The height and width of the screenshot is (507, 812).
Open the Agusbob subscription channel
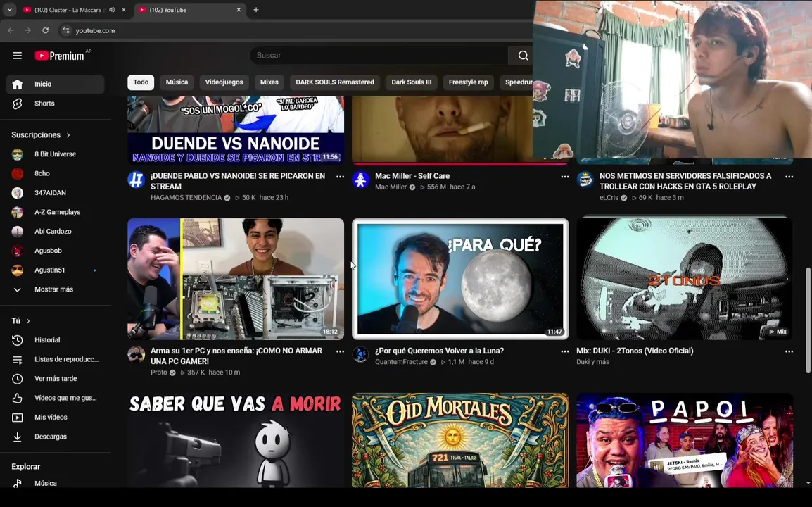[55, 251]
